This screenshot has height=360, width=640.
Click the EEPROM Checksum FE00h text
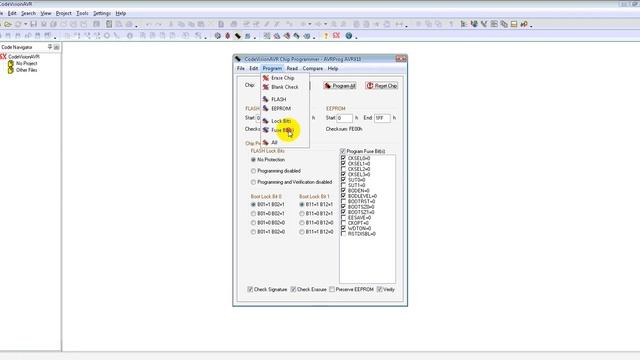coord(344,129)
